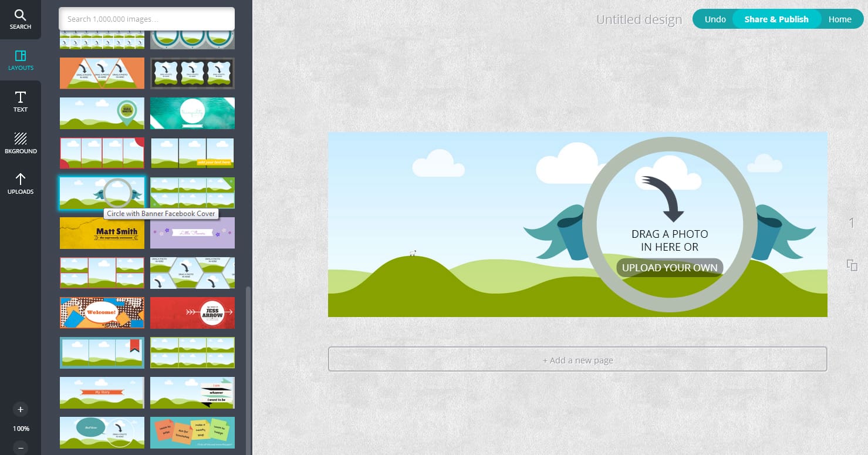This screenshot has height=455, width=868.
Task: Rename the Untitled design title
Action: tap(639, 20)
